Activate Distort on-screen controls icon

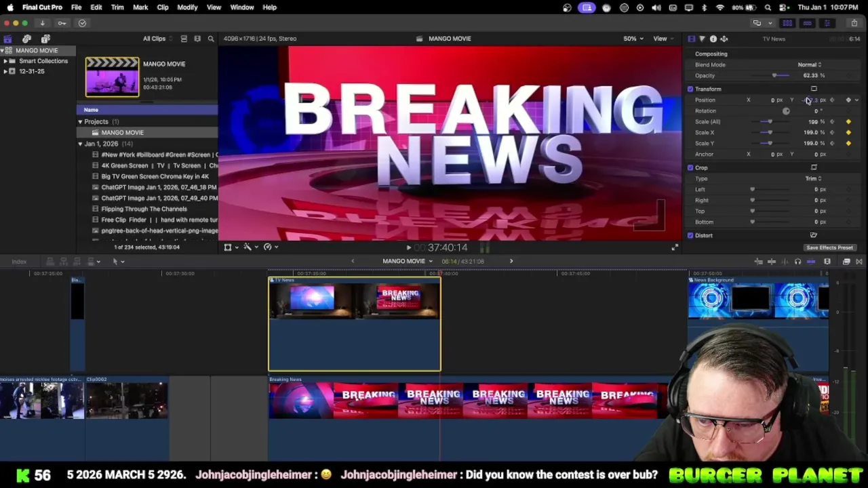pyautogui.click(x=814, y=235)
